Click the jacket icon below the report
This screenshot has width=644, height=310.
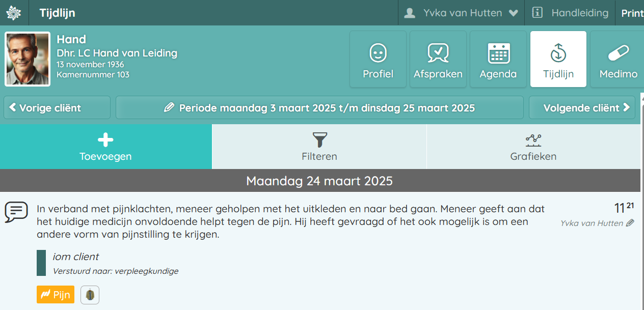(x=90, y=295)
